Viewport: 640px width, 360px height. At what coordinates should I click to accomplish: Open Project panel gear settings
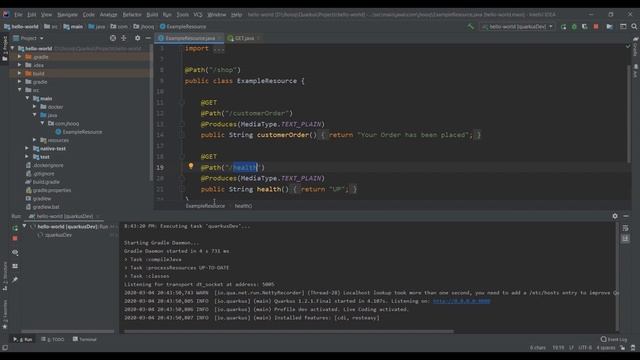(x=138, y=38)
